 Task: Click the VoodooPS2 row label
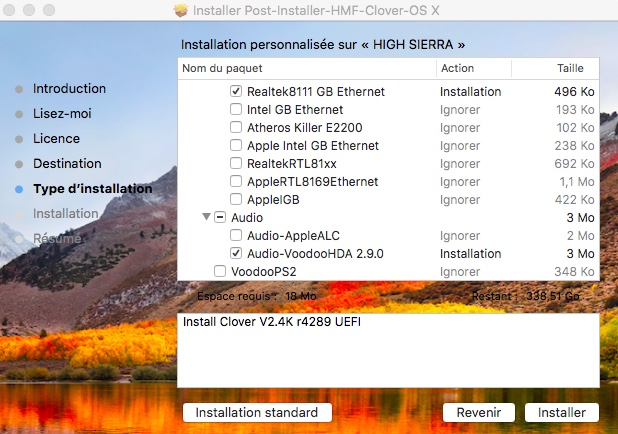pos(264,272)
